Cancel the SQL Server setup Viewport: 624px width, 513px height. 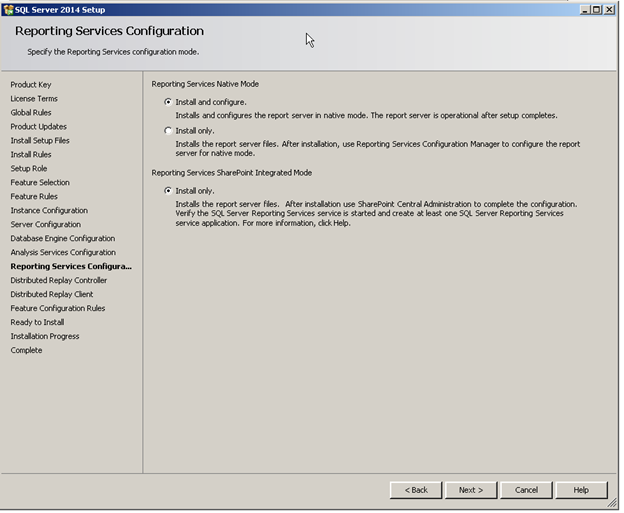click(x=526, y=490)
